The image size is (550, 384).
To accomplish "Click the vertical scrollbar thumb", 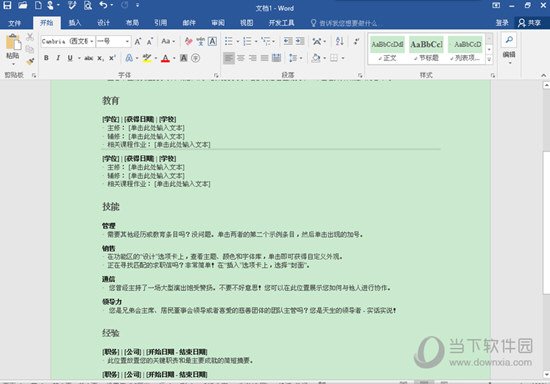I will pyautogui.click(x=546, y=223).
